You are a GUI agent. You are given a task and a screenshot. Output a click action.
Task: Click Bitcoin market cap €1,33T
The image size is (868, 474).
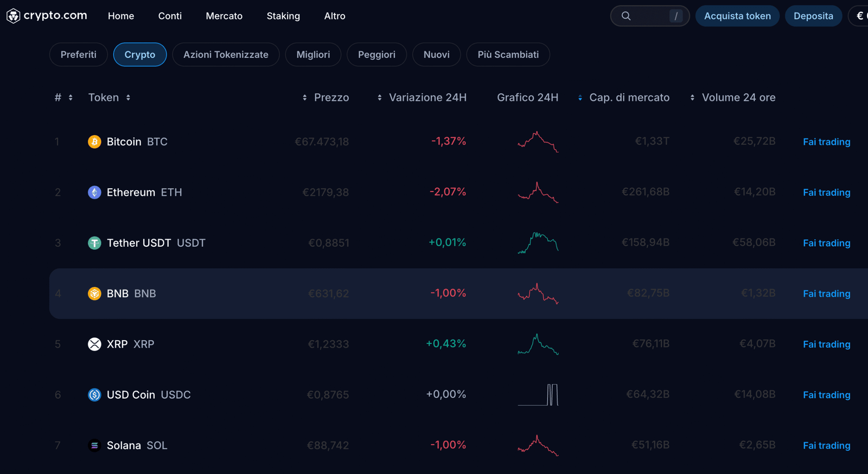coord(652,141)
